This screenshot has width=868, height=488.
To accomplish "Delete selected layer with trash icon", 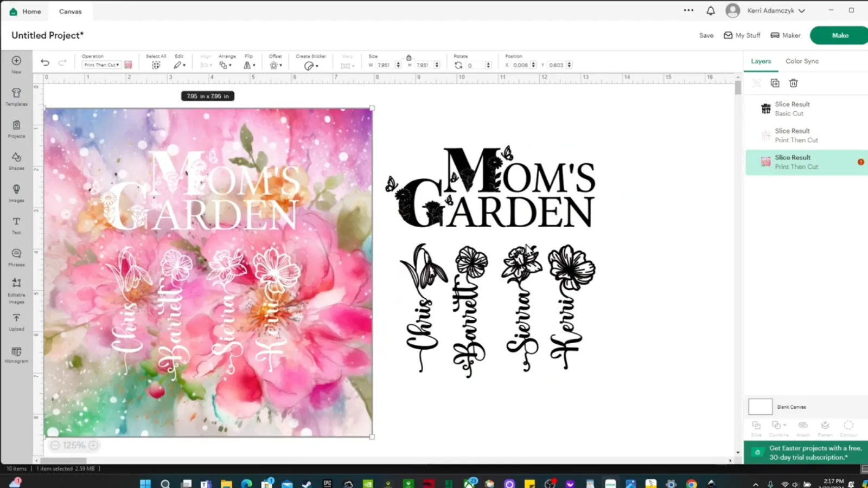I will point(793,83).
